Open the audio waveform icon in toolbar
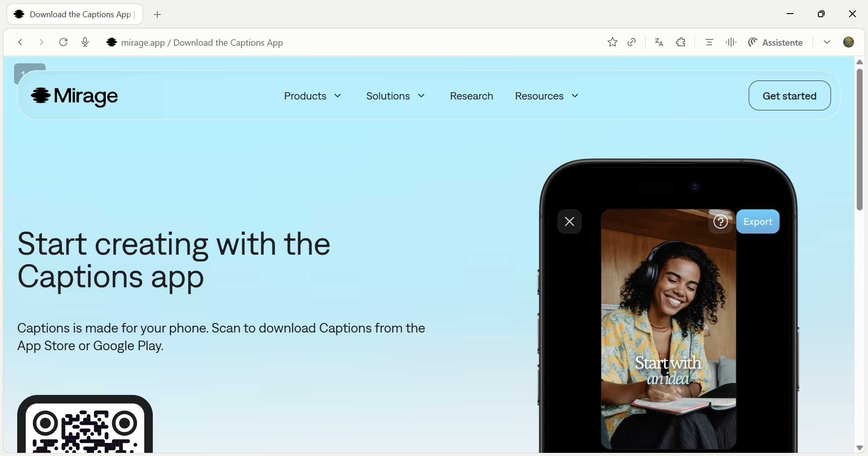This screenshot has width=868, height=456. (x=731, y=43)
